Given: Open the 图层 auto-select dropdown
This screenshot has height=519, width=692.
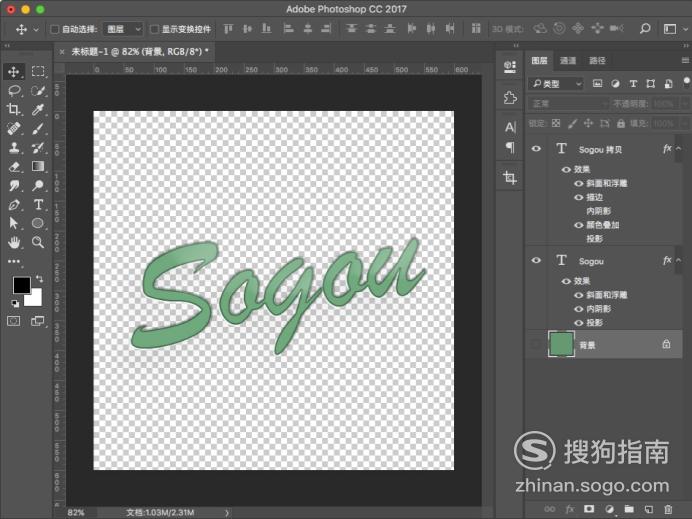Looking at the screenshot, I should click(123, 29).
